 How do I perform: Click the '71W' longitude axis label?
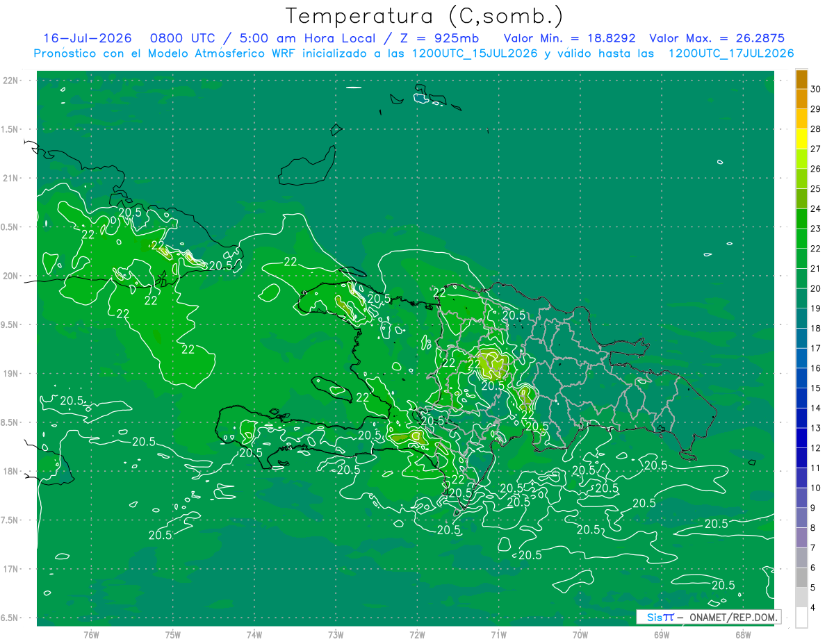pos(498,635)
